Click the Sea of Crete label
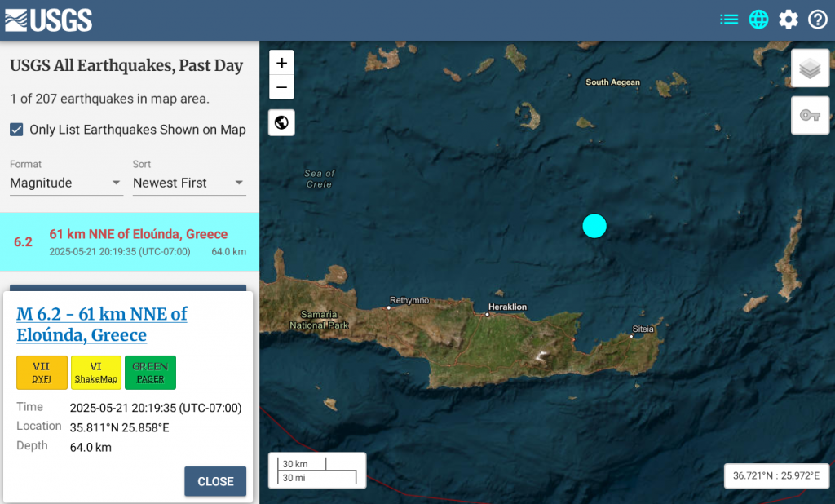The width and height of the screenshot is (835, 504). click(x=319, y=179)
